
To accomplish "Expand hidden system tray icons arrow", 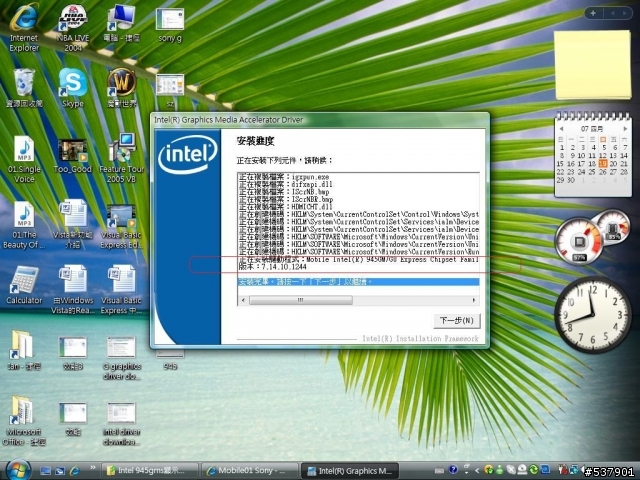I will pyautogui.click(x=476, y=471).
